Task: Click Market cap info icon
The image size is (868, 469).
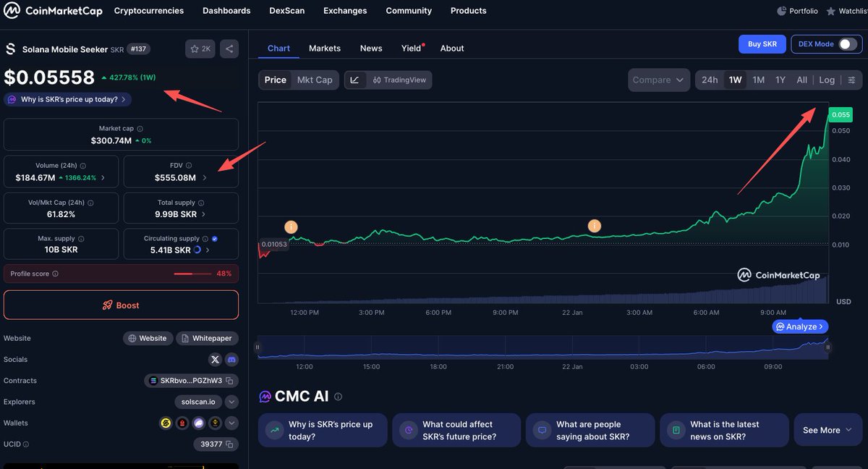Action: point(140,128)
